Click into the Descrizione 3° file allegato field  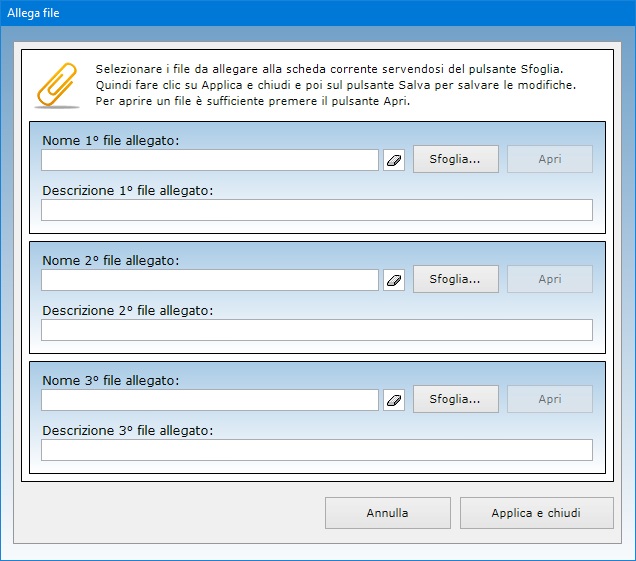(x=316, y=450)
